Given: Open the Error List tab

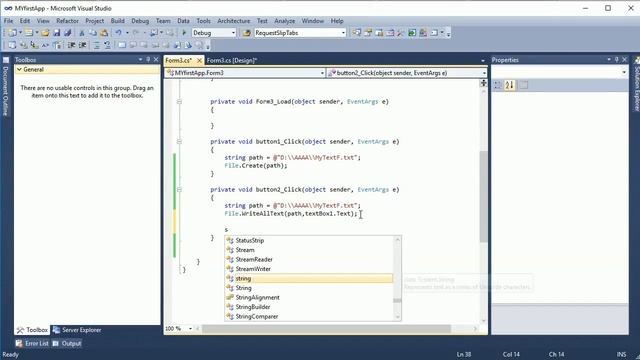Looking at the screenshot, I should (32, 344).
